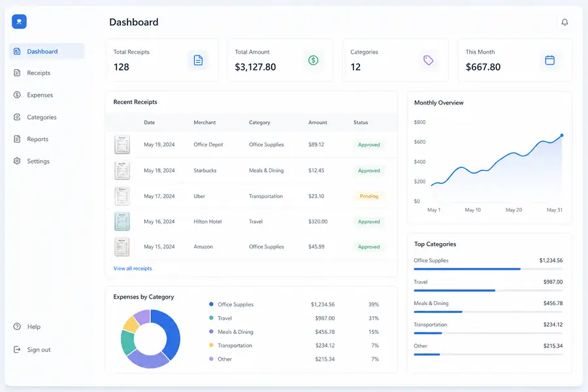
Task: Click the purple Meals & Dining legend dot
Action: pyautogui.click(x=211, y=332)
